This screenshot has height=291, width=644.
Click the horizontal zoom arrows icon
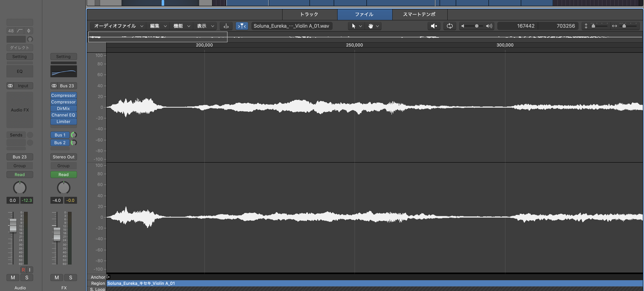(x=614, y=26)
